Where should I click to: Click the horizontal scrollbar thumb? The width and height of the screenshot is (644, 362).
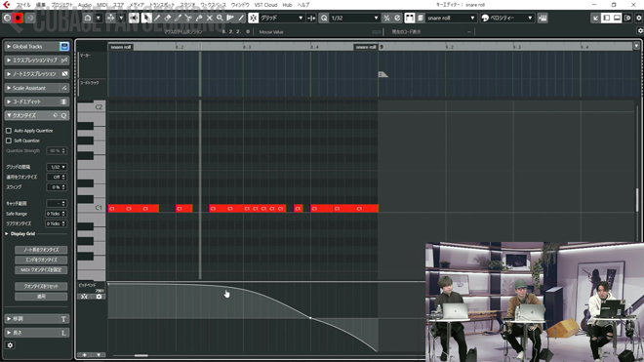point(141,355)
